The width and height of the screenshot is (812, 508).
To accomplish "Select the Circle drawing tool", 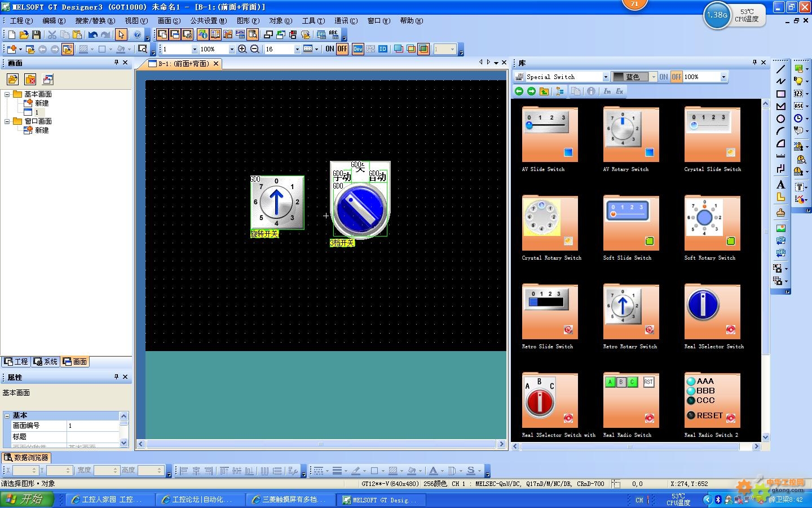I will tap(781, 119).
